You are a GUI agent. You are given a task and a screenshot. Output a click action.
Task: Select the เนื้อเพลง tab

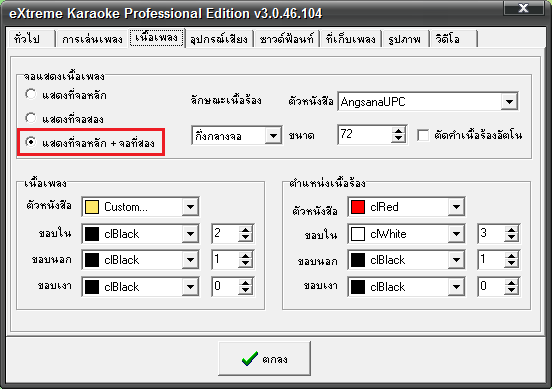(x=157, y=37)
